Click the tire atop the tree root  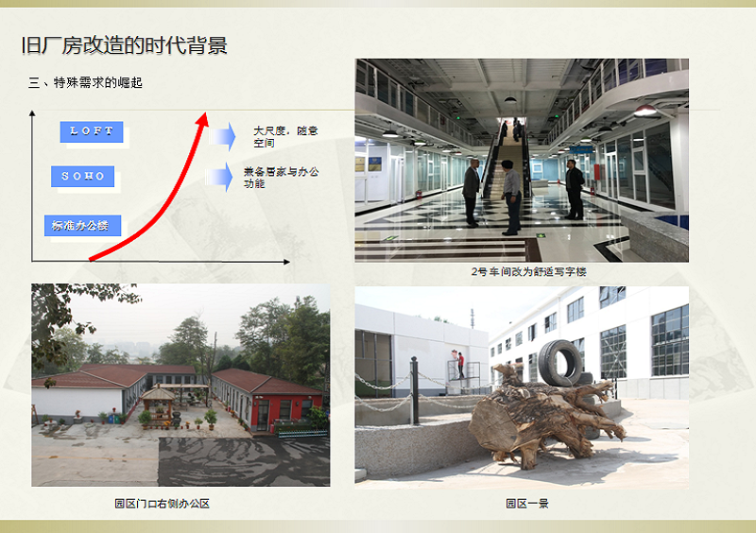[560, 361]
